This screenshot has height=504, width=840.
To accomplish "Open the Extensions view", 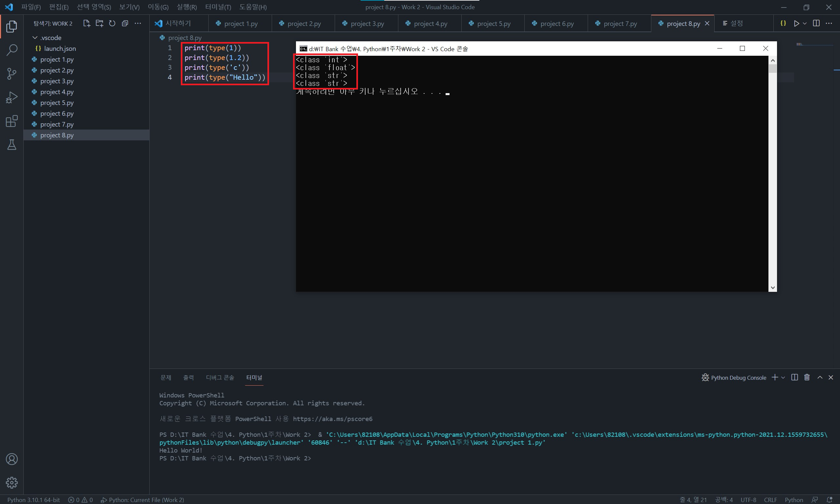I will point(11,121).
